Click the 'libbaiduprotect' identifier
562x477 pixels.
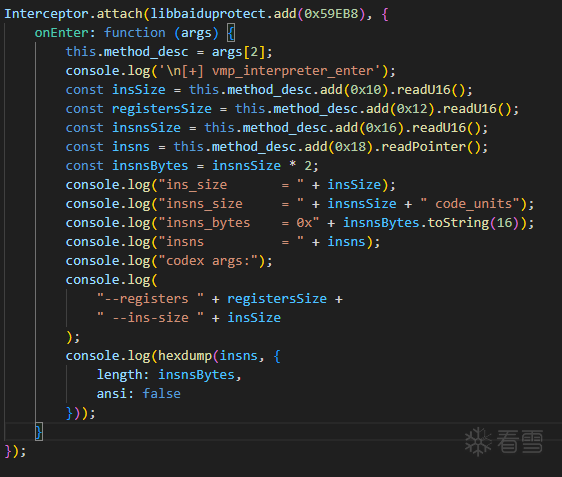(208, 14)
